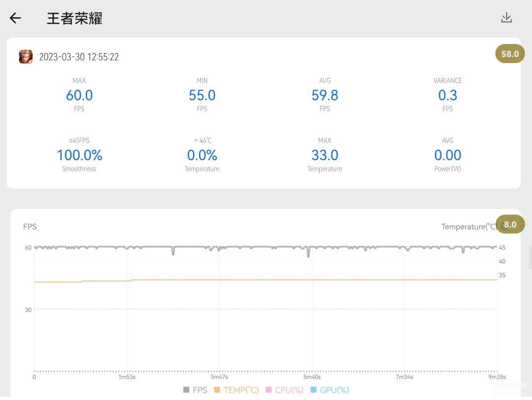The height and width of the screenshot is (400, 532).
Task: Click the 7m34s time axis label
Action: coord(404,377)
